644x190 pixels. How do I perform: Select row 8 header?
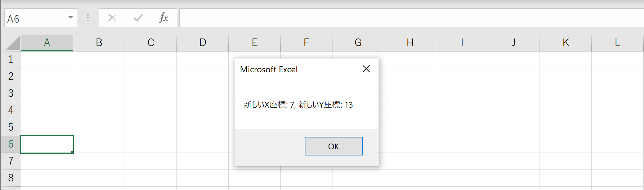click(x=11, y=178)
